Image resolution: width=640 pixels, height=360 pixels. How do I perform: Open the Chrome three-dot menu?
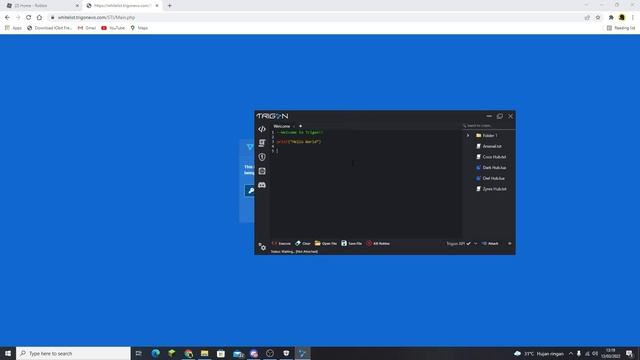[x=633, y=18]
